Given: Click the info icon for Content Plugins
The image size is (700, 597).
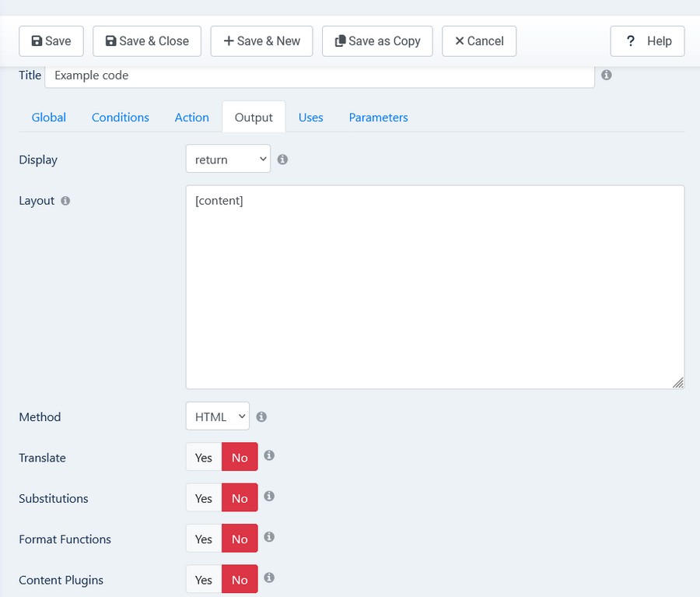Looking at the screenshot, I should point(269,578).
